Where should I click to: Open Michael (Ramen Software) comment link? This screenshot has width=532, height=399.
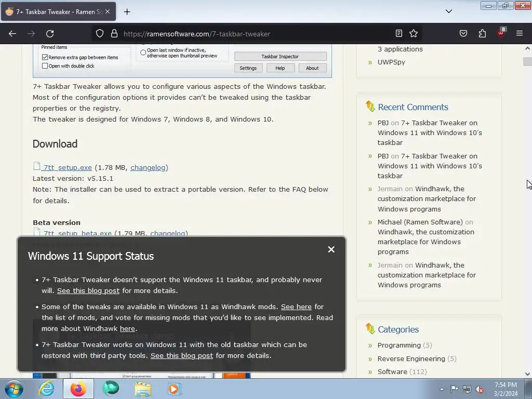click(426, 237)
